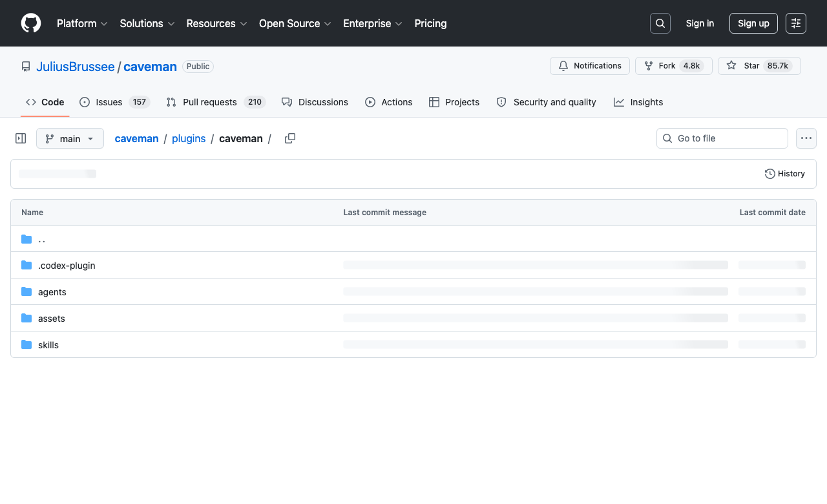The image size is (827, 504).
Task: Open the History clock link
Action: tap(785, 174)
